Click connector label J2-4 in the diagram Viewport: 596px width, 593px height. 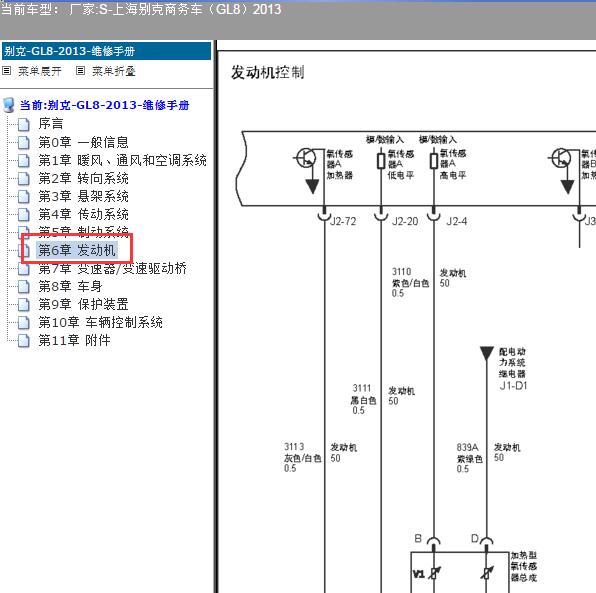[457, 221]
